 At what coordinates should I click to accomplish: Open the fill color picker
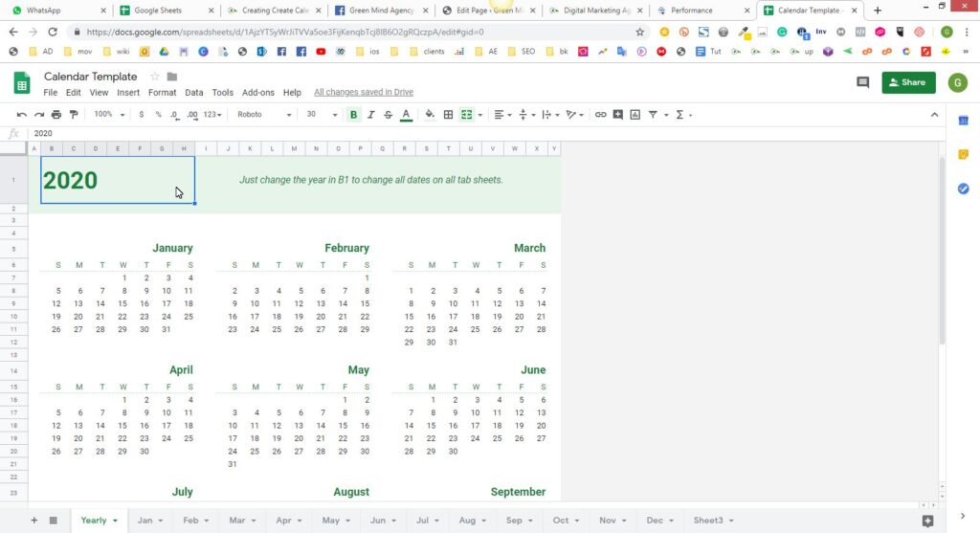[430, 114]
